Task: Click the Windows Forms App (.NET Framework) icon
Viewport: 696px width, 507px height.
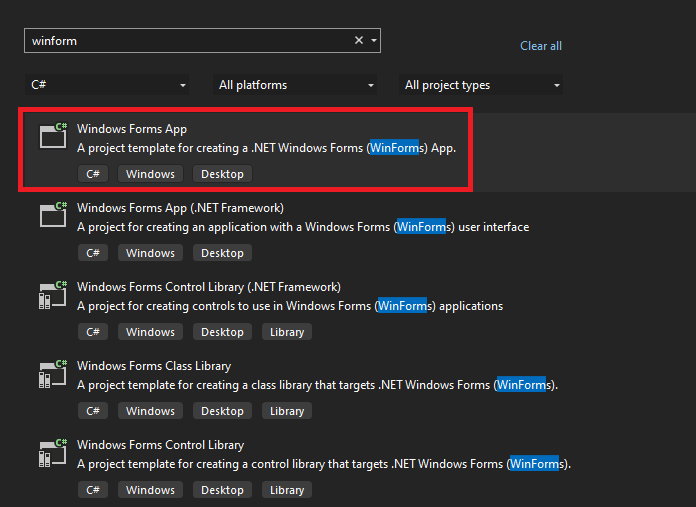Action: [53, 214]
